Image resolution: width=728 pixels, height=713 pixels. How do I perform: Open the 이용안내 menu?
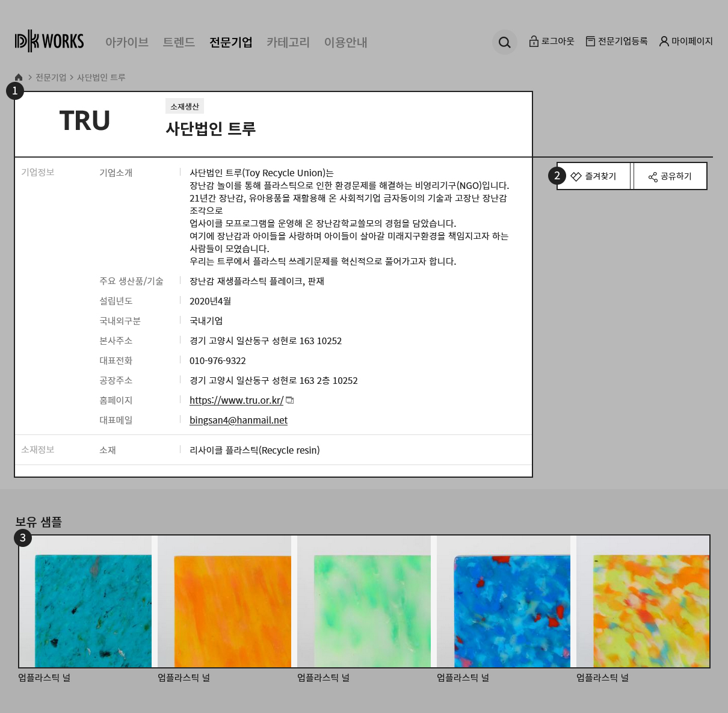(345, 42)
